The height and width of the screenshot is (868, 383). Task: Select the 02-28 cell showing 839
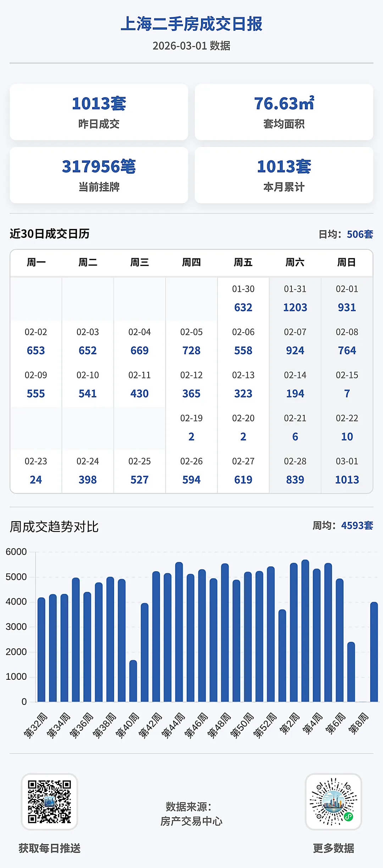295,471
